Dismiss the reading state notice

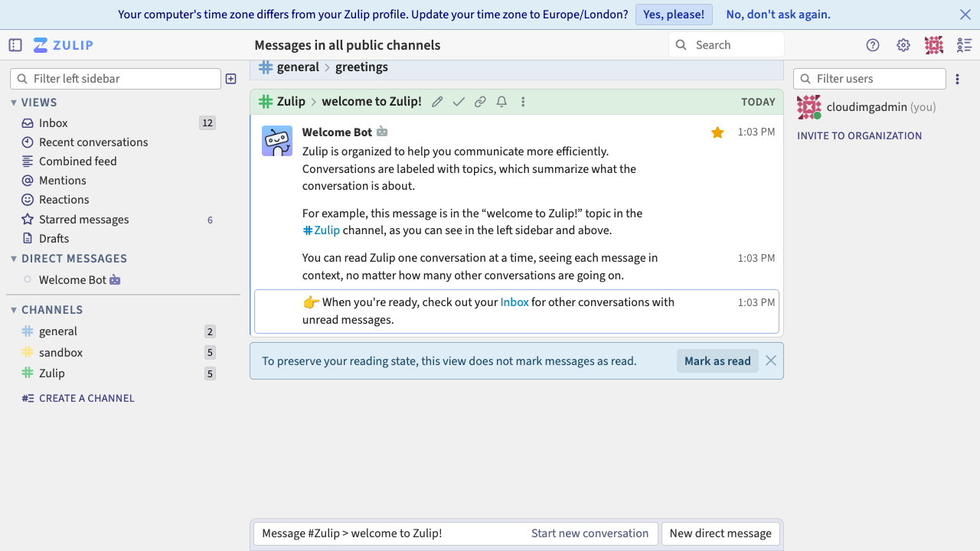tap(771, 360)
